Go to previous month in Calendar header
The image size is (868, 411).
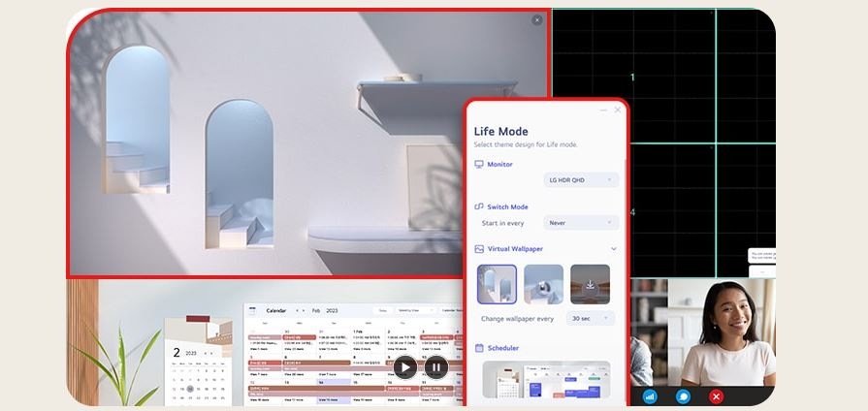coord(297,311)
